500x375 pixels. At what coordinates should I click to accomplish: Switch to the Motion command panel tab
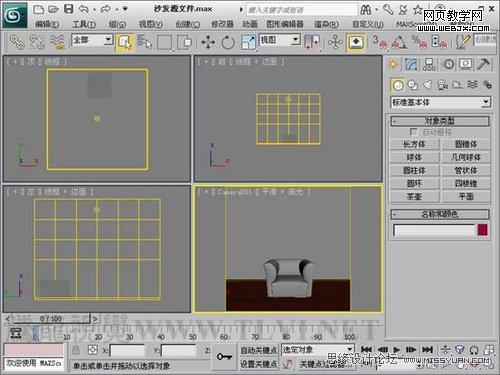coord(448,64)
